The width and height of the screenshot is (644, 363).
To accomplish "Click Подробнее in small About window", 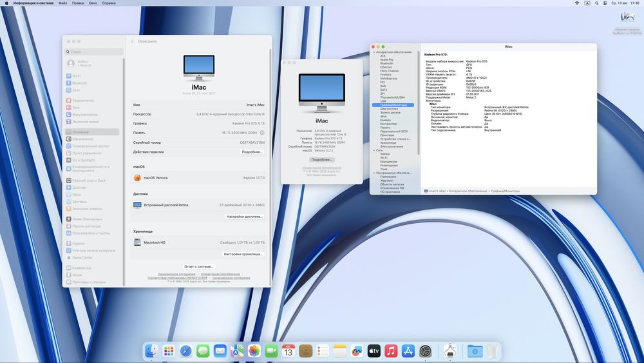I will click(x=321, y=159).
